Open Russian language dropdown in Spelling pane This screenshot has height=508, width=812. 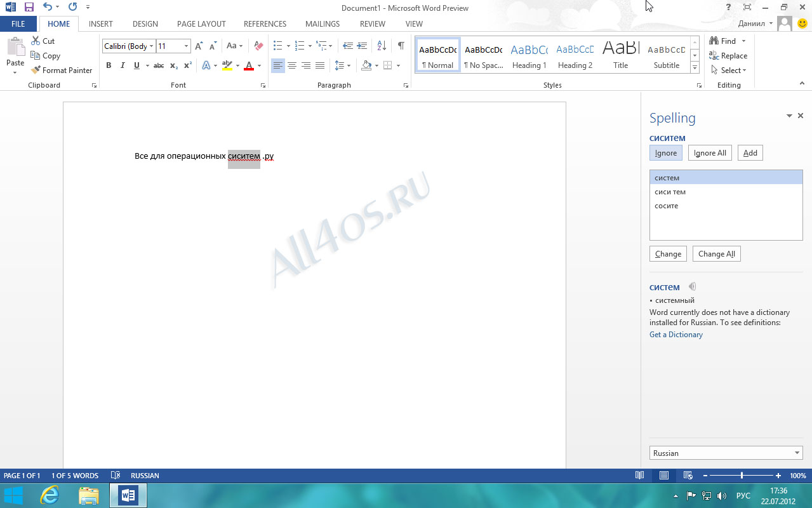(726, 453)
